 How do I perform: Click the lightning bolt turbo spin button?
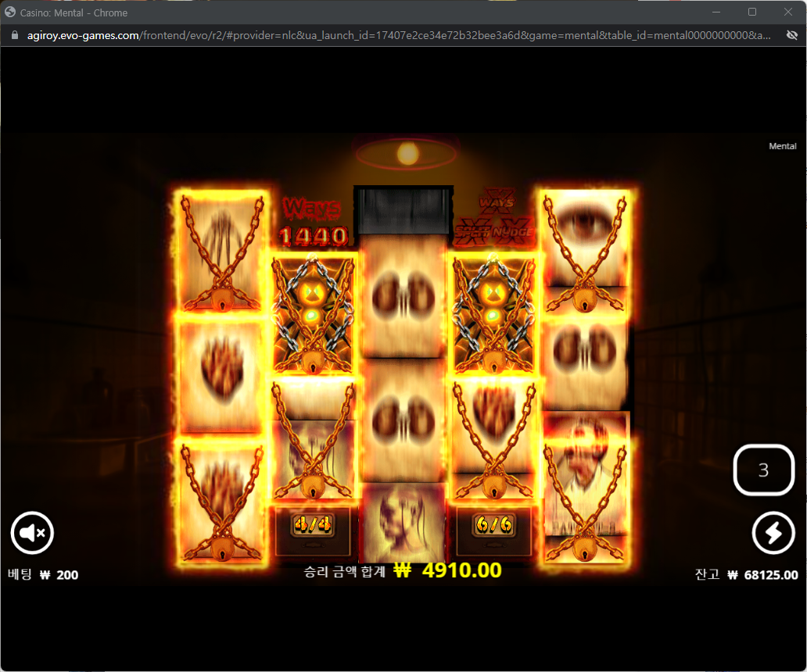pos(773,533)
